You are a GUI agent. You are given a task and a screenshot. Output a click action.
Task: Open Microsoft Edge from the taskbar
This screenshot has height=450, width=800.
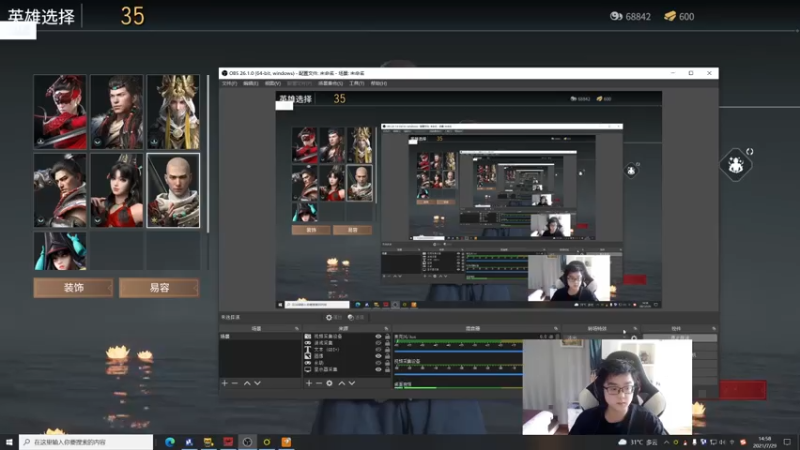coord(169,442)
